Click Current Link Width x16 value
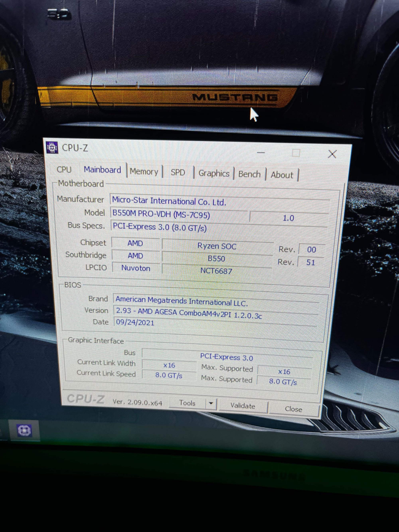This screenshot has height=532, width=399. click(169, 365)
